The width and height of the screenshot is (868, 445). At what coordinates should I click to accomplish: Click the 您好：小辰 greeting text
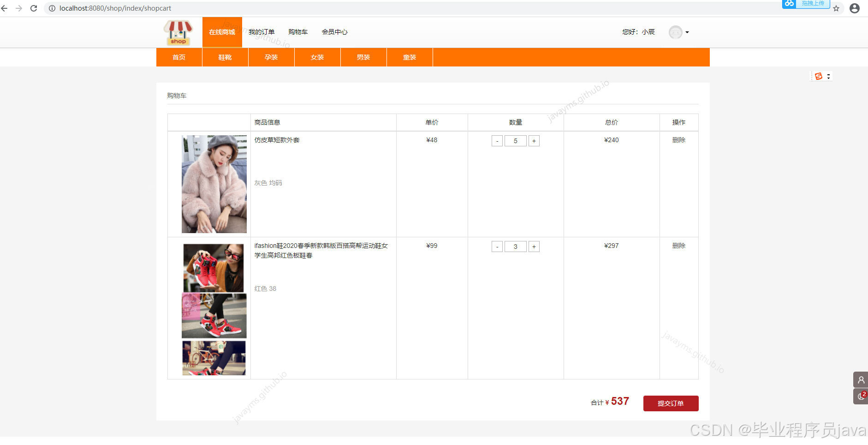coord(638,32)
